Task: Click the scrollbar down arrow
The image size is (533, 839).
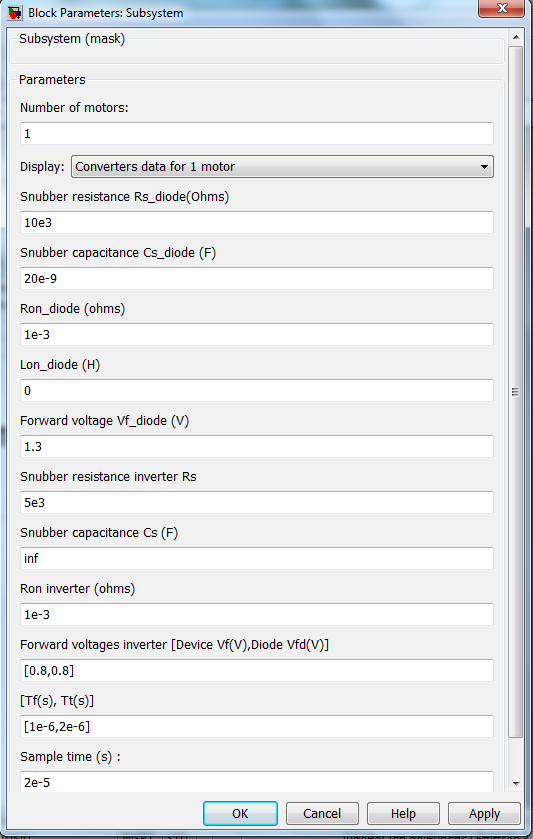Action: coord(516,784)
